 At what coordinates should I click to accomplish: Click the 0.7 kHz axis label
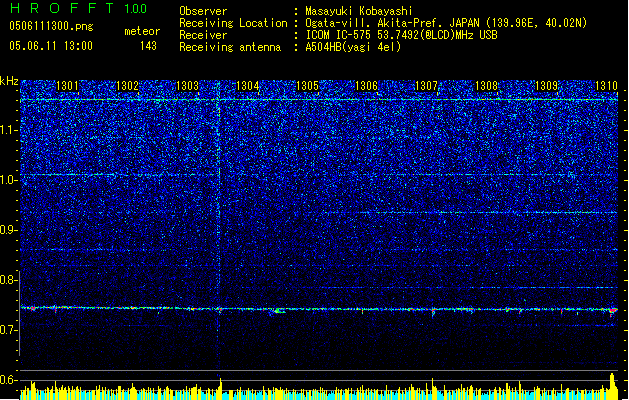(8, 330)
